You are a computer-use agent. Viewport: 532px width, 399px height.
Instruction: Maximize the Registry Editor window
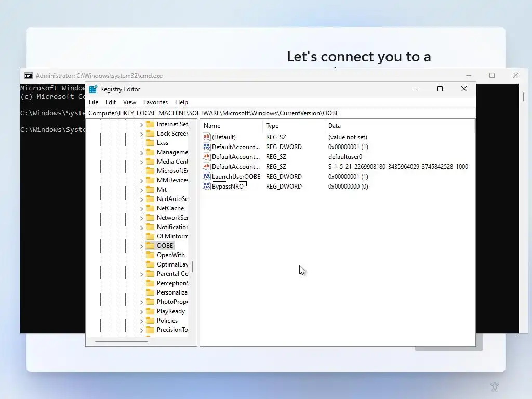tap(440, 89)
